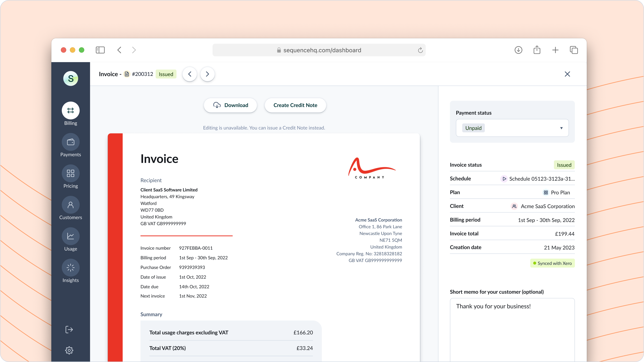Open Settings via gear icon
The image size is (644, 362).
[70, 350]
